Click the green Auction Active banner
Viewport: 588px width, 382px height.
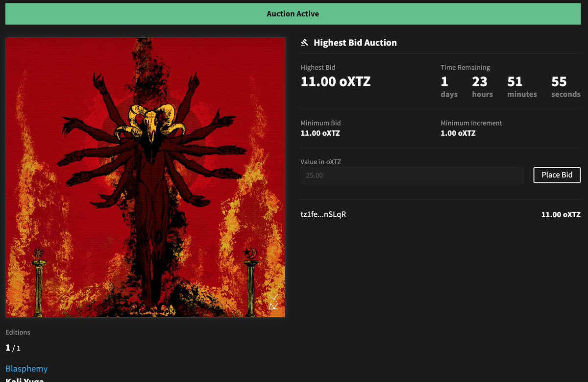pos(293,14)
